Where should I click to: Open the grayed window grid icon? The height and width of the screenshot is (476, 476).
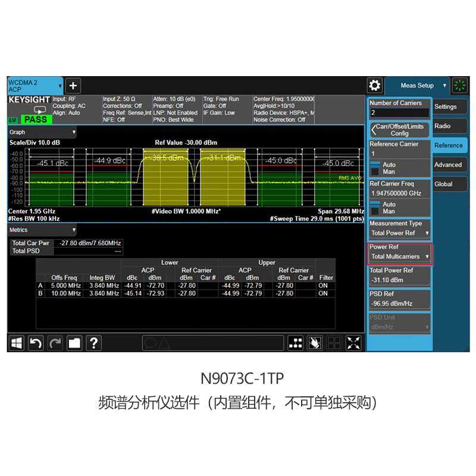coord(334,343)
